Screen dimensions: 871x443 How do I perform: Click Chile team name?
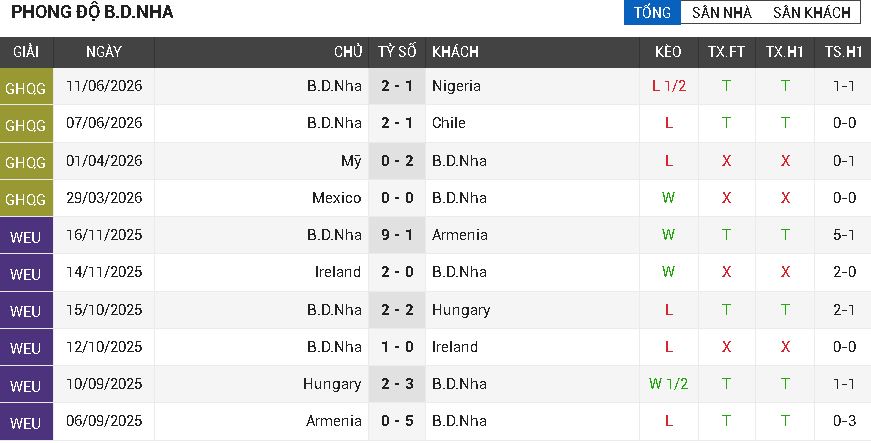pyautogui.click(x=449, y=123)
